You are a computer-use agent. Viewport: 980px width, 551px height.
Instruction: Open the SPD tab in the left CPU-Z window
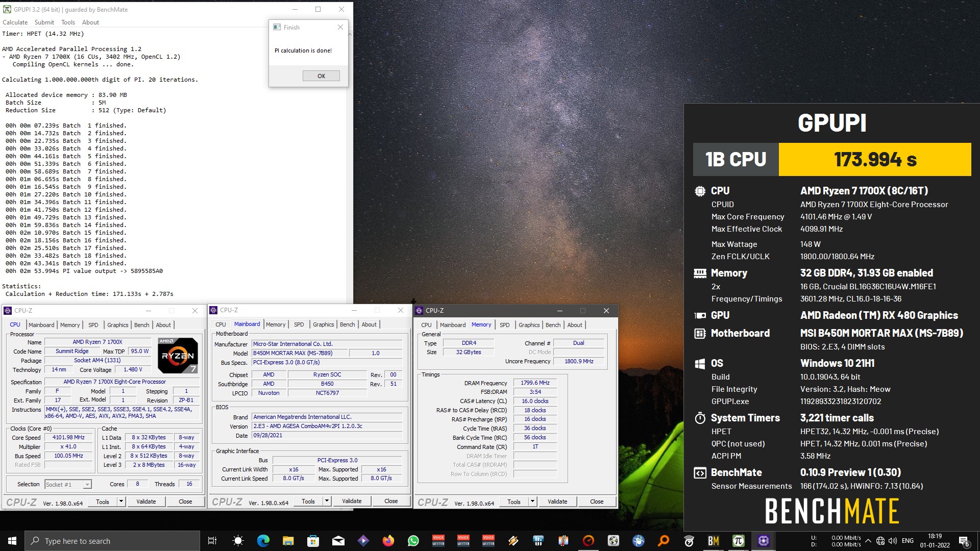pos(93,325)
